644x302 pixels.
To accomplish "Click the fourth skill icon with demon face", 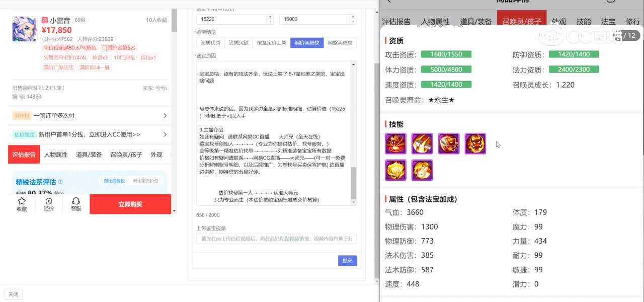I will point(475,143).
